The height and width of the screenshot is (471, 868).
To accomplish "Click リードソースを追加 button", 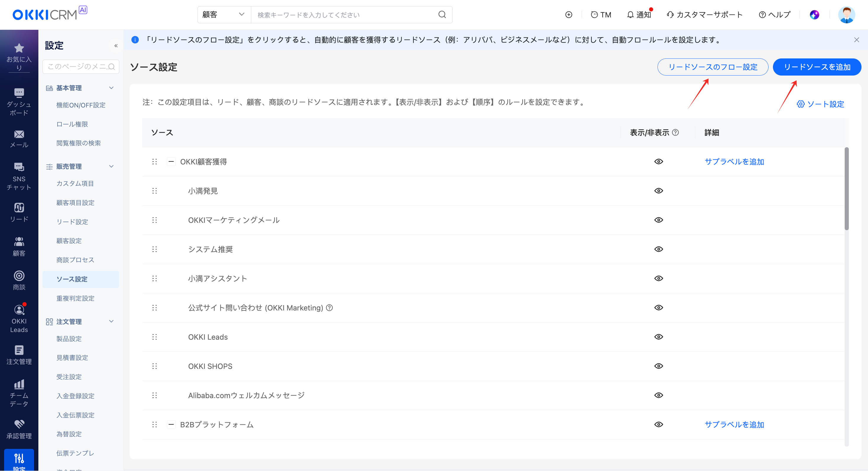I will click(817, 67).
